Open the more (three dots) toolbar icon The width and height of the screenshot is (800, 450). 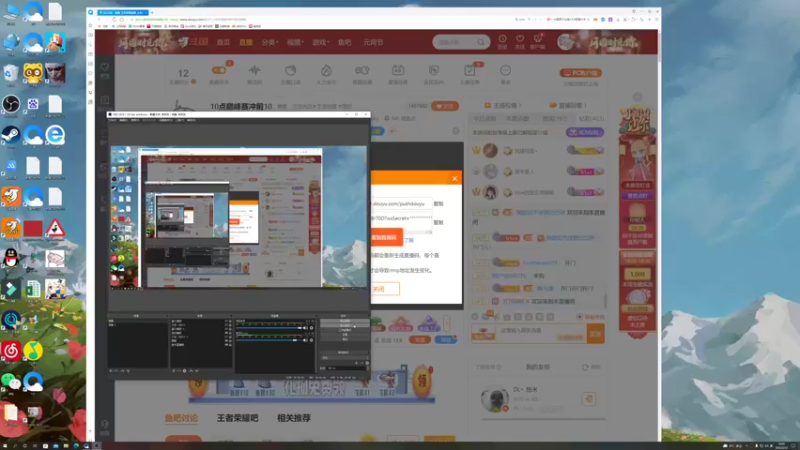(505, 70)
